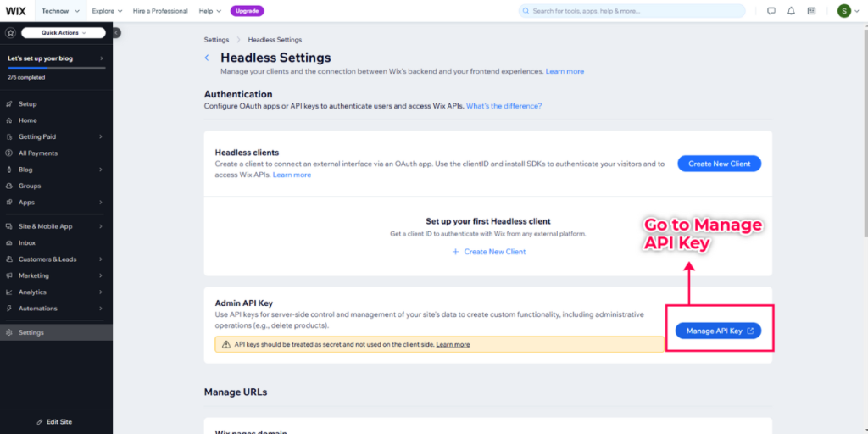Click the star favorites icon in sidebar
Viewport: 868px width, 434px height.
click(10, 33)
